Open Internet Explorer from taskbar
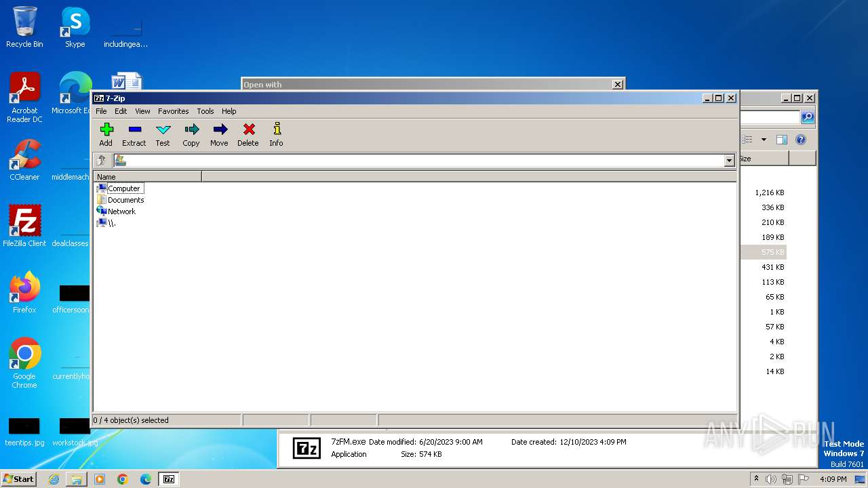The height and width of the screenshot is (488, 868). click(54, 479)
